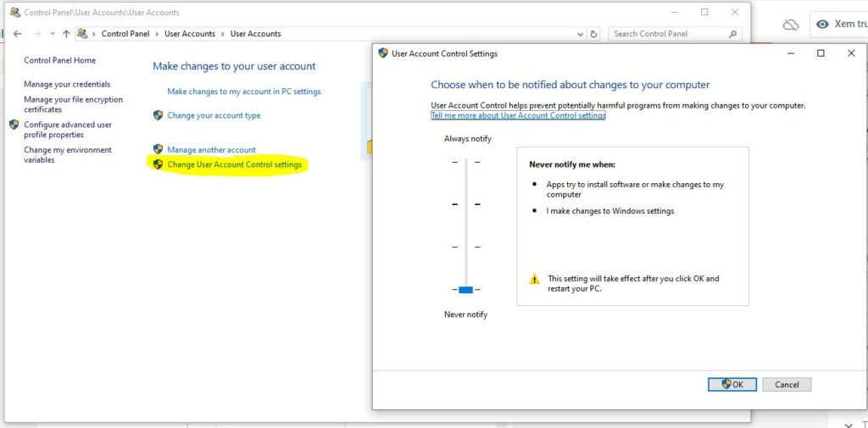Click Manage another account
Image resolution: width=868 pixels, height=428 pixels.
click(211, 149)
